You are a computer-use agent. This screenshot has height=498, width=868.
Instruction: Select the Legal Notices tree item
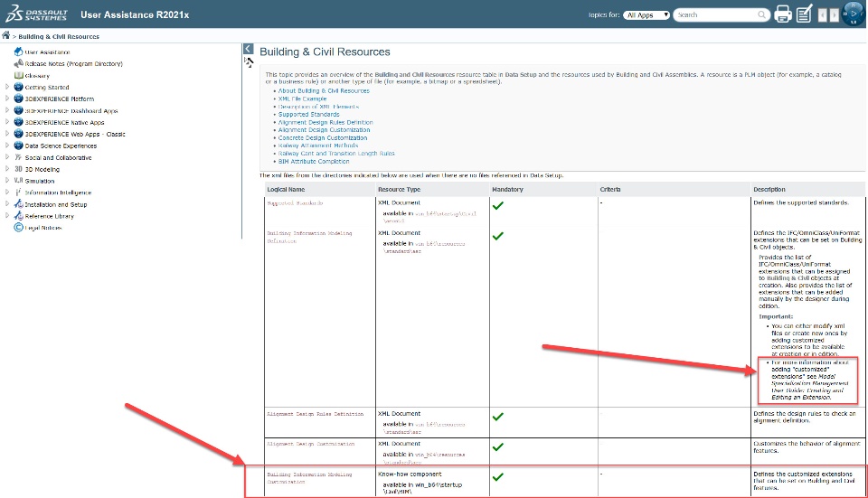click(43, 228)
